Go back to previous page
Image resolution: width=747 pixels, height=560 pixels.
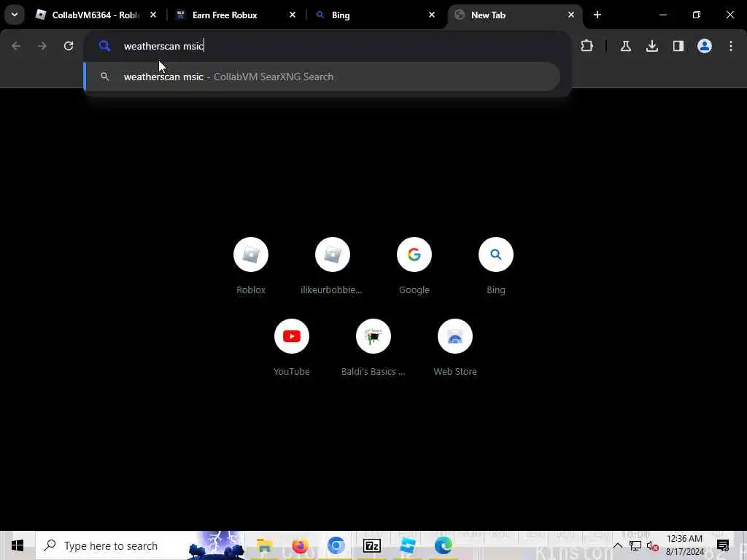[x=16, y=46]
